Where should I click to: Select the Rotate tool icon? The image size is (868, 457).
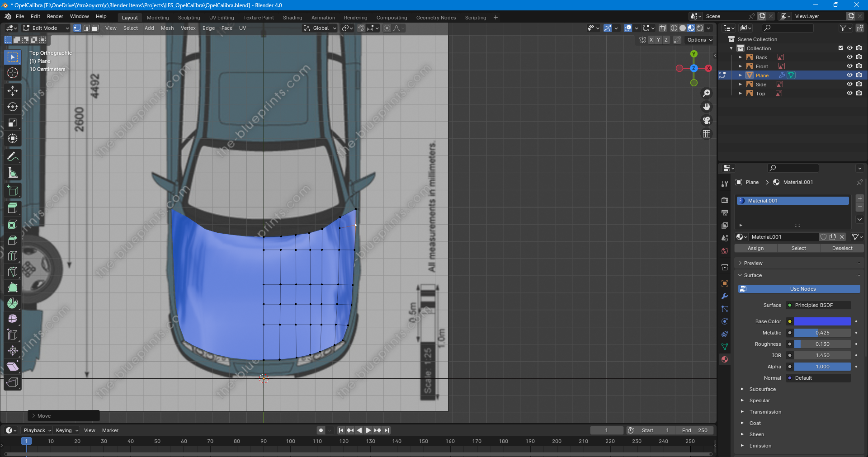(x=13, y=107)
